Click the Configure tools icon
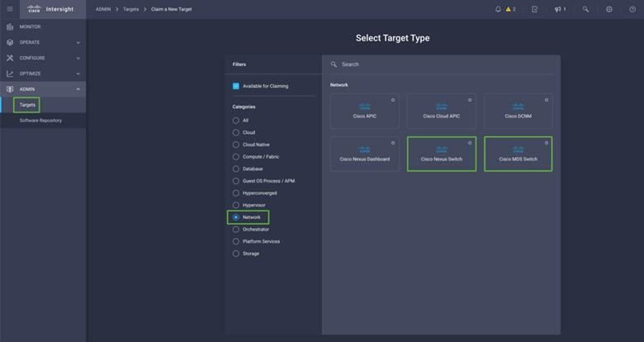Screen dimensions: 644x342 coord(10,58)
